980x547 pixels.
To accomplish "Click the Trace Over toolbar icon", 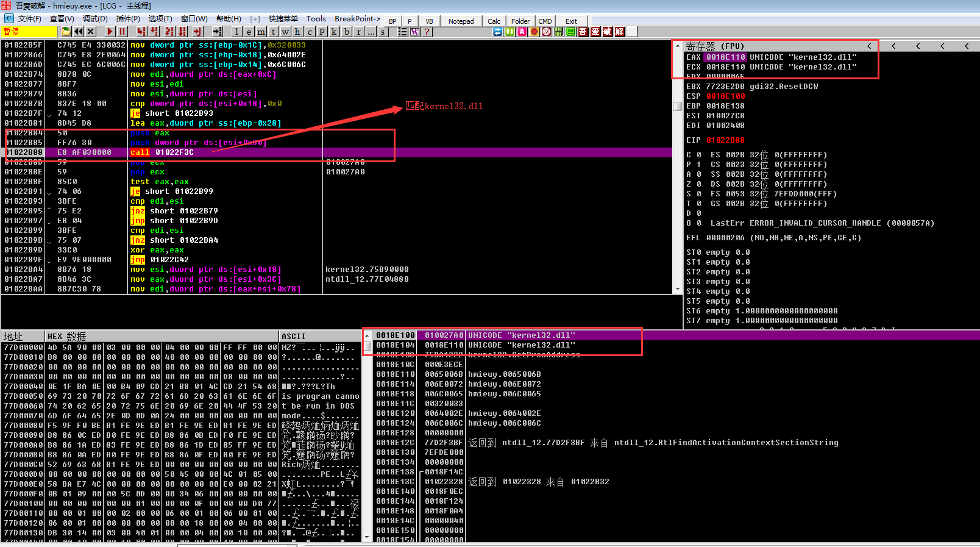I will (x=182, y=32).
